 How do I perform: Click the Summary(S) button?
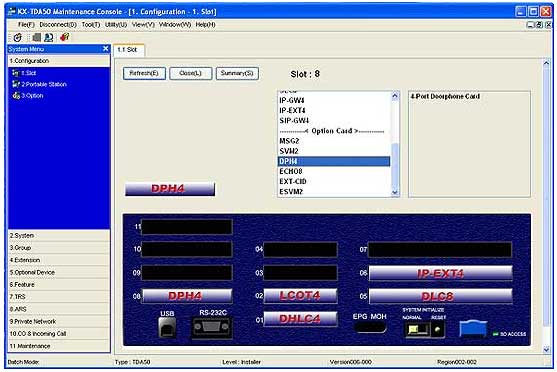point(237,74)
